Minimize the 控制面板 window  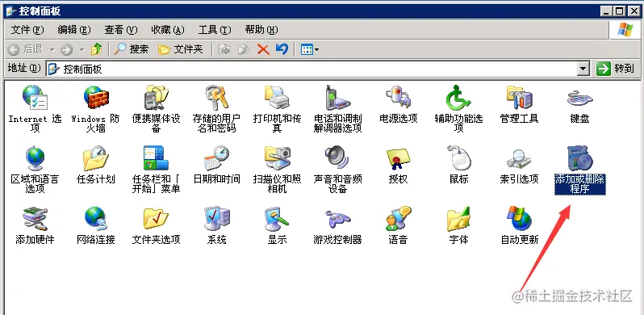(607, 11)
